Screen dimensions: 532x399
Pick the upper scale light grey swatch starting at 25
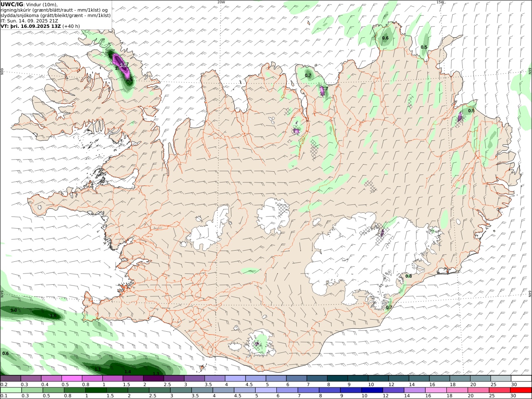pos(501,378)
